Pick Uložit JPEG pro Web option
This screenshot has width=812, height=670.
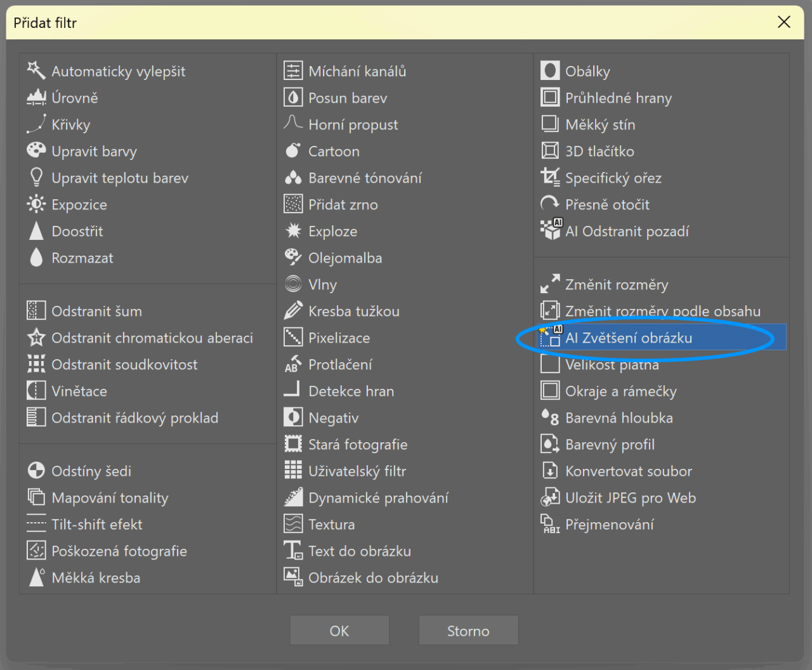point(630,497)
